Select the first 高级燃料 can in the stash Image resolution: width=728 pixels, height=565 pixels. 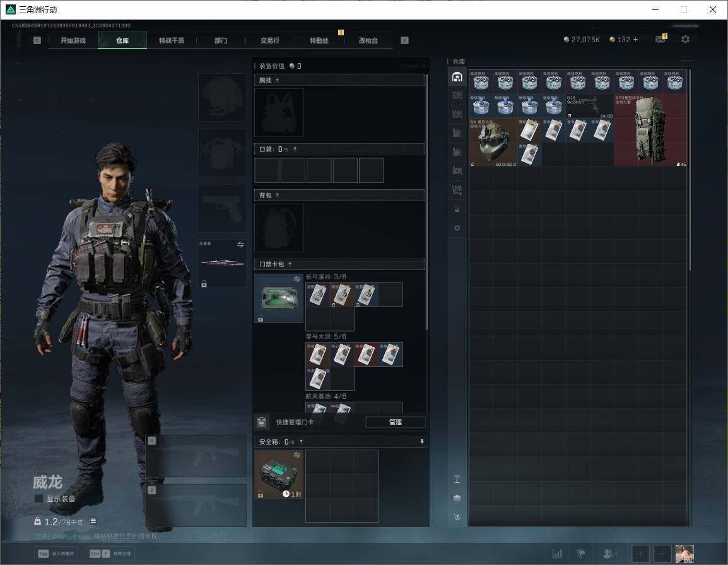(481, 82)
